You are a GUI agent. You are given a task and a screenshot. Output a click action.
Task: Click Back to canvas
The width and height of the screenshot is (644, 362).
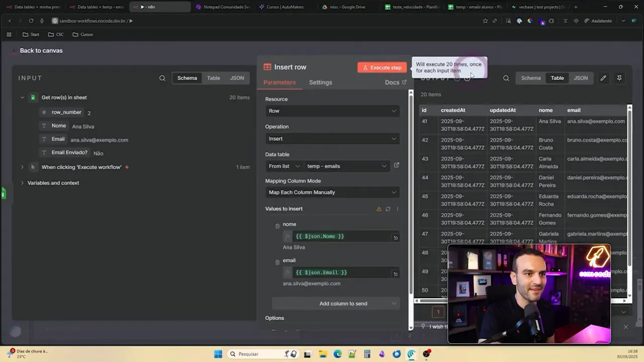pos(41,50)
